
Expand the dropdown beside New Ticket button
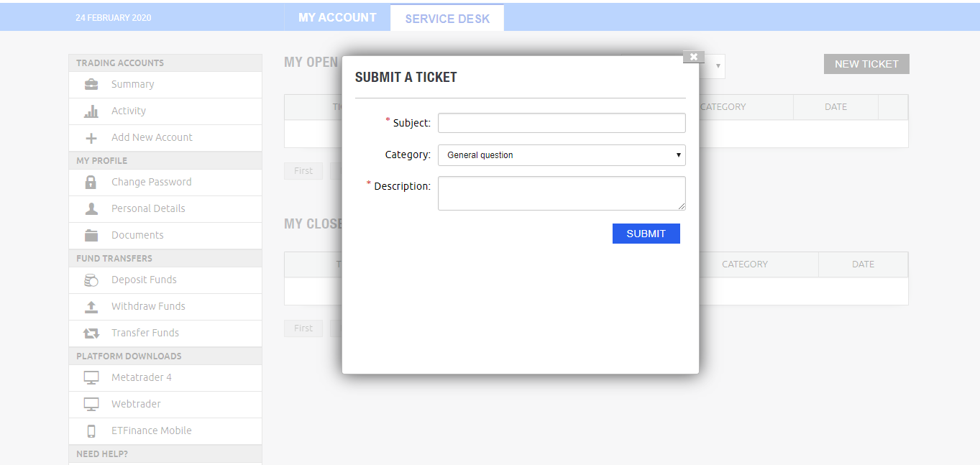click(x=717, y=66)
